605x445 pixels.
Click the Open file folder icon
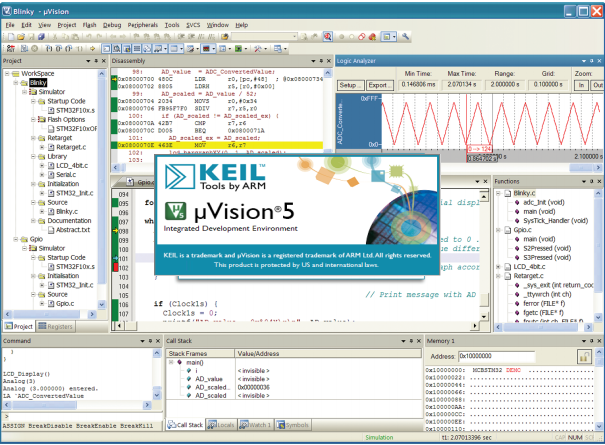(x=21, y=37)
